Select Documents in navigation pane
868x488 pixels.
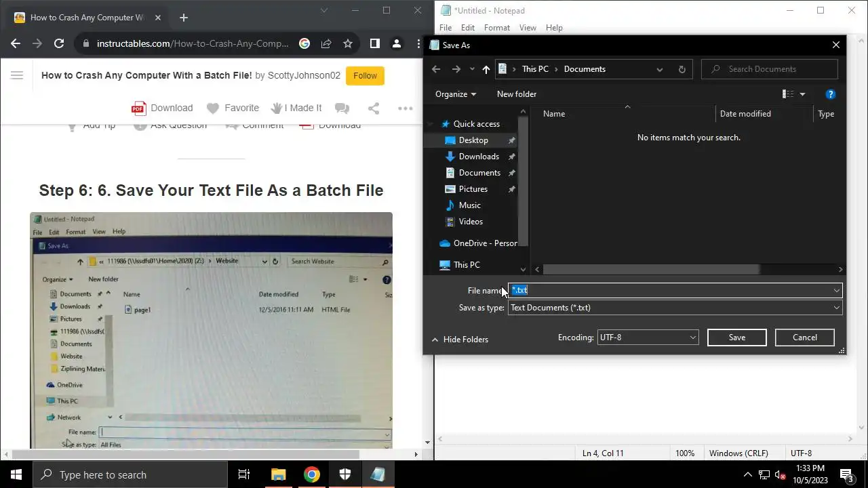click(x=473, y=173)
